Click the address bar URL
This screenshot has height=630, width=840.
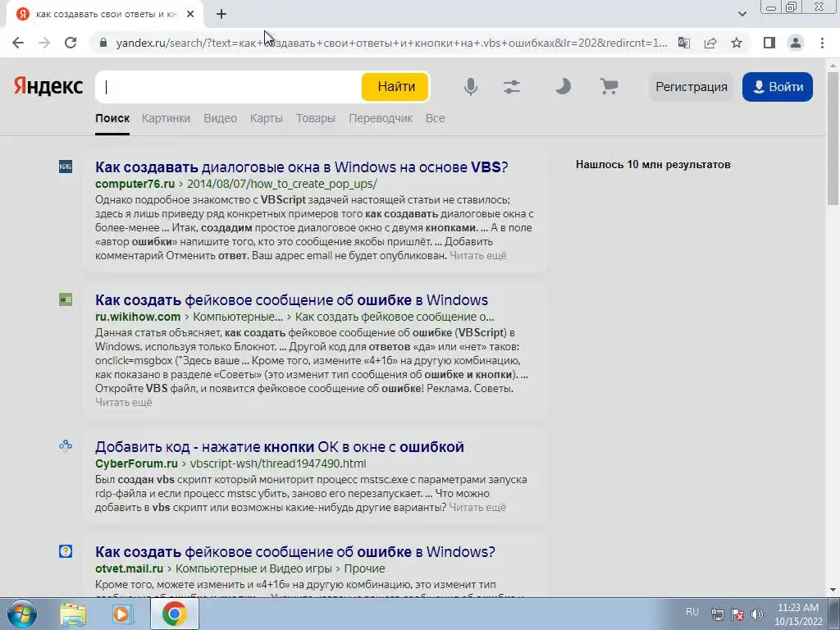[391, 43]
